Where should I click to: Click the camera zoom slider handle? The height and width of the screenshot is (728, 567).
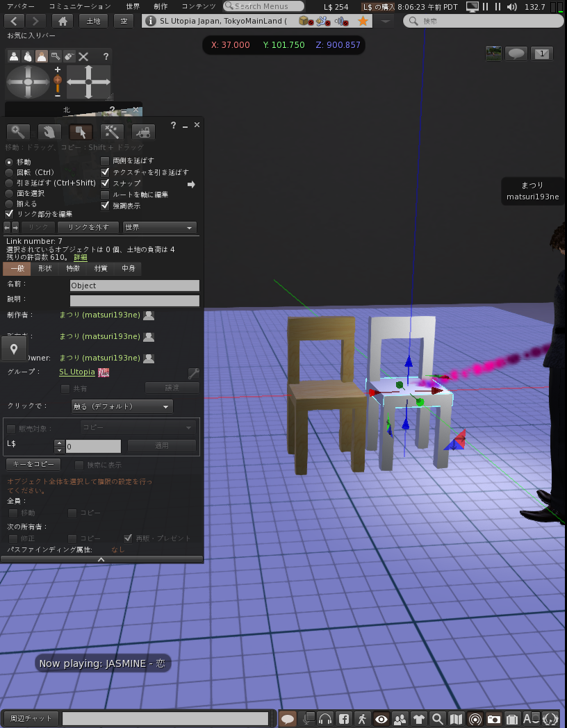(x=58, y=81)
